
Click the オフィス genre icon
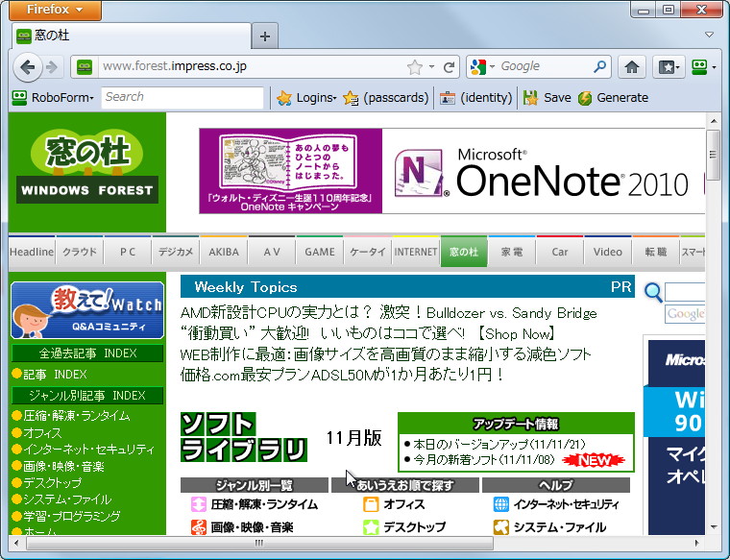tap(371, 504)
